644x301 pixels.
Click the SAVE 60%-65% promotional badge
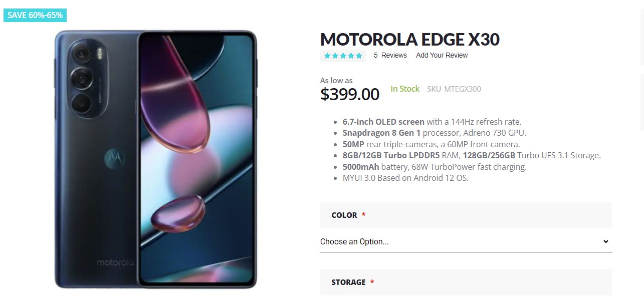pyautogui.click(x=35, y=15)
